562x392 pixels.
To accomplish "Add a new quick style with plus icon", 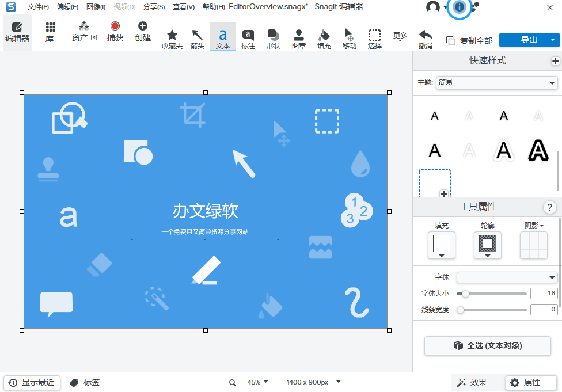I will tap(555, 61).
